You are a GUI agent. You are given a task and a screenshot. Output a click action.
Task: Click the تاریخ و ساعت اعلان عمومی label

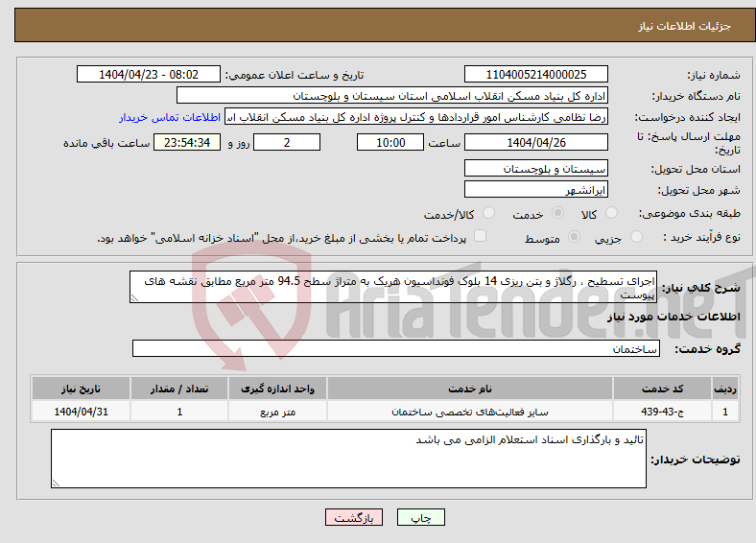coord(295,75)
